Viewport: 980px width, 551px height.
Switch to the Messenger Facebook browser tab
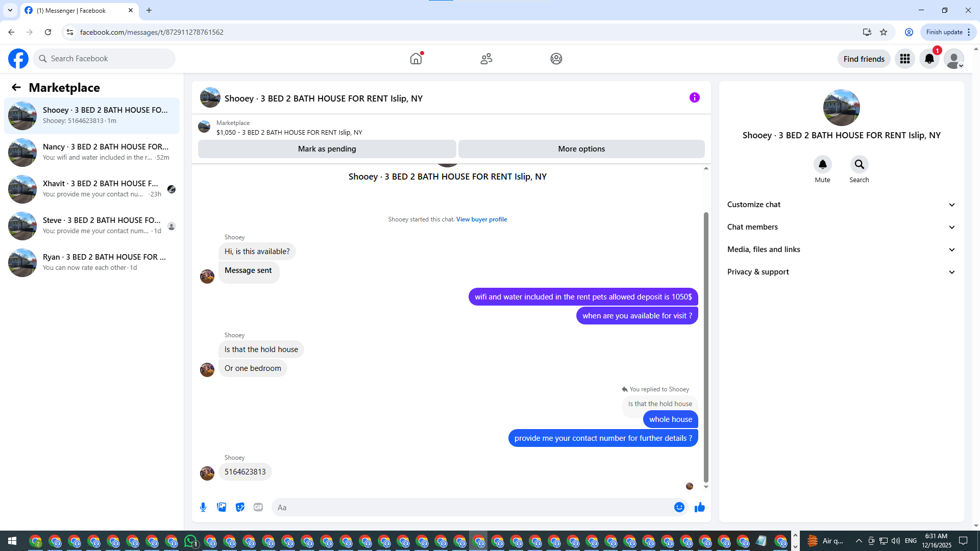pyautogui.click(x=79, y=10)
